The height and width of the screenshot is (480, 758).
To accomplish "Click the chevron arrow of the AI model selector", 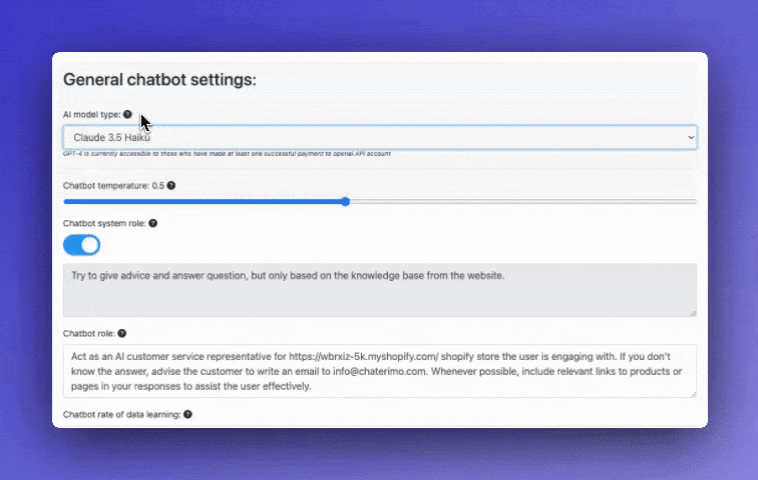I will coord(689,137).
